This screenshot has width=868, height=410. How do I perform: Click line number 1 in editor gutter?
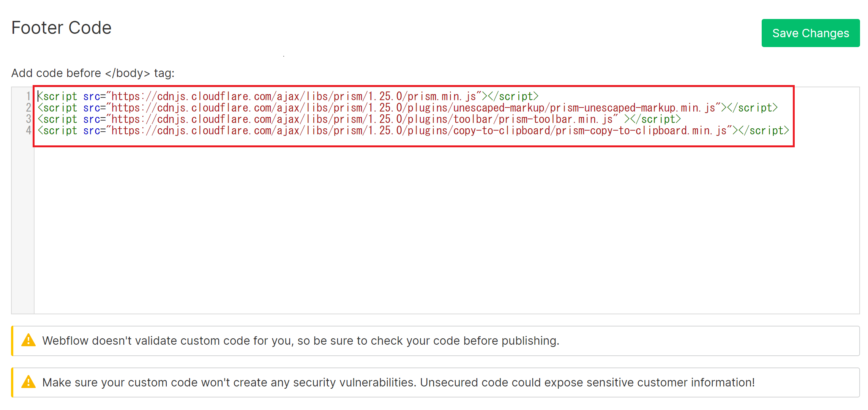28,96
